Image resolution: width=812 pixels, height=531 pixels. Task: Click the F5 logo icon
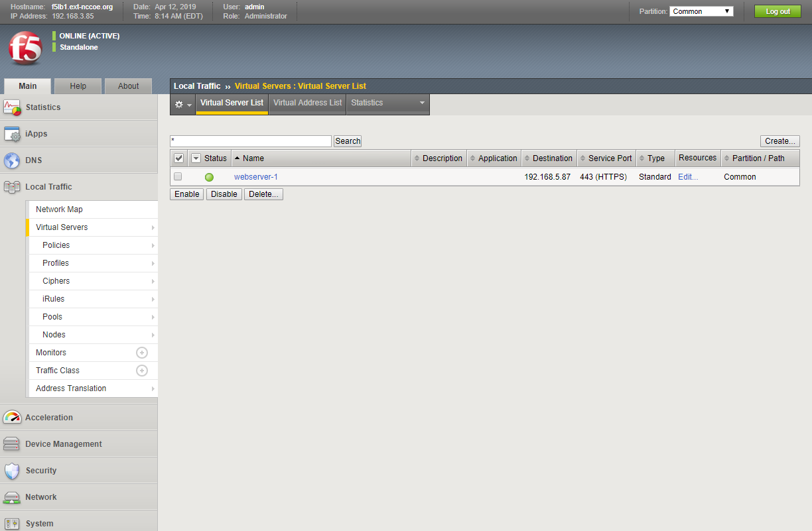click(25, 48)
